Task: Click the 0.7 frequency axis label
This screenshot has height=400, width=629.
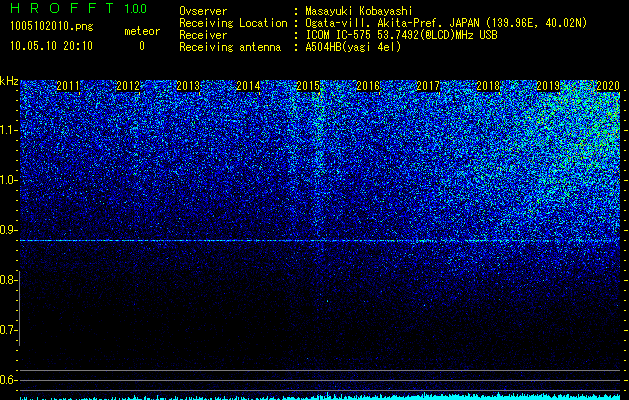Action: [7, 330]
